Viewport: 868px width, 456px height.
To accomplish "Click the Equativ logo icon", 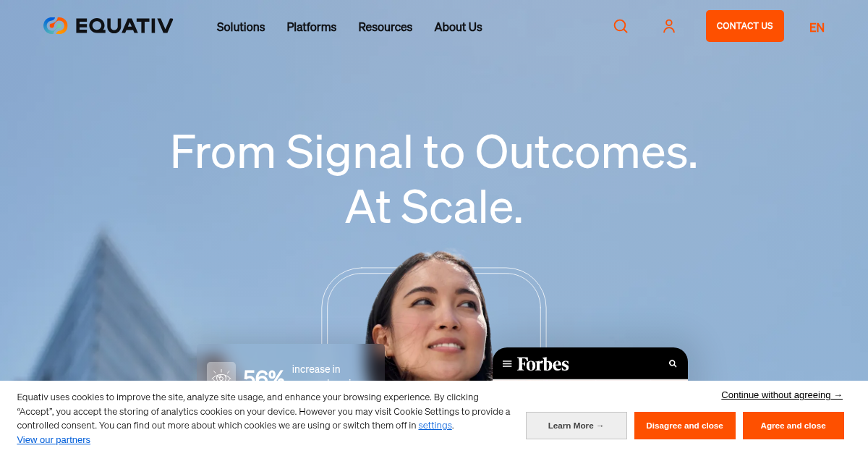I will (x=55, y=26).
